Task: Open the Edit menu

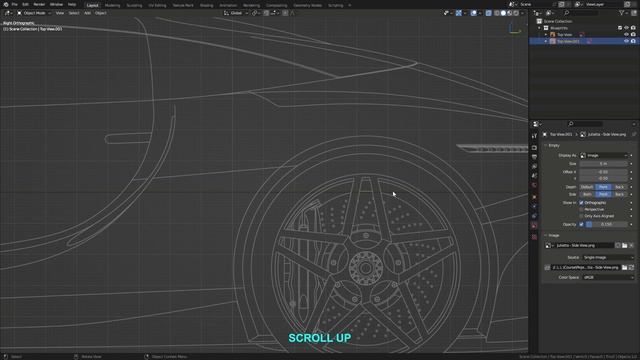Action: tap(25, 4)
